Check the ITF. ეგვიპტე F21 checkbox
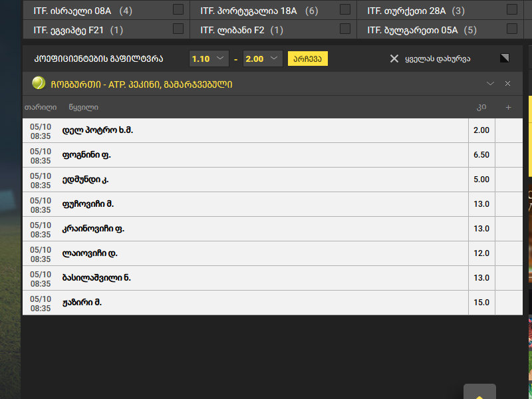Screen dimensions: 532x399 coord(178,29)
